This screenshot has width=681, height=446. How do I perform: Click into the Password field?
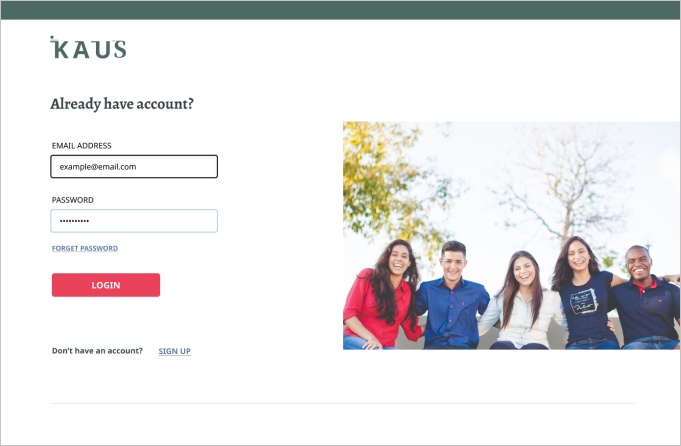coord(134,221)
